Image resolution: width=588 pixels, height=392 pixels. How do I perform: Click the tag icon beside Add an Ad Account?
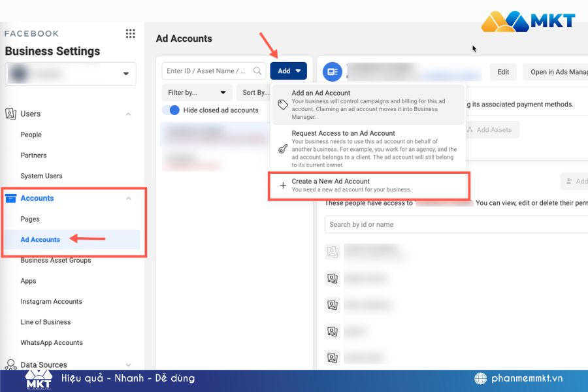pyautogui.click(x=283, y=105)
